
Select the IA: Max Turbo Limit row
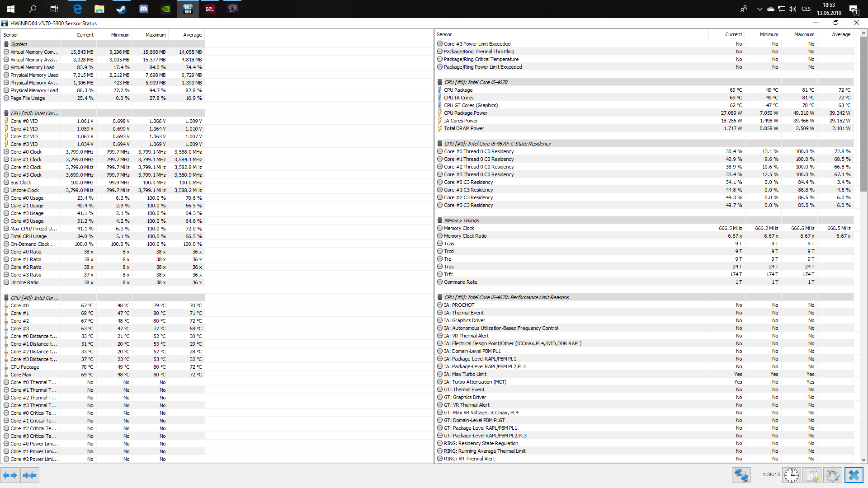point(465,374)
